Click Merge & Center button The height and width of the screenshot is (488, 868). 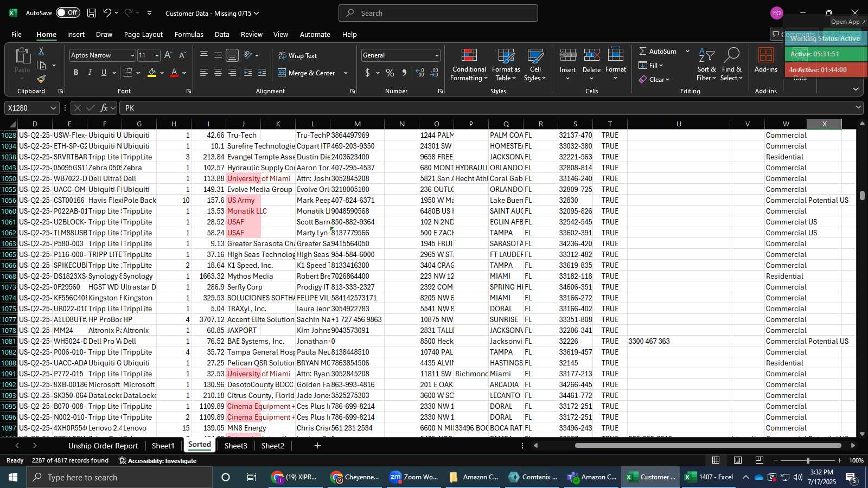(x=307, y=73)
